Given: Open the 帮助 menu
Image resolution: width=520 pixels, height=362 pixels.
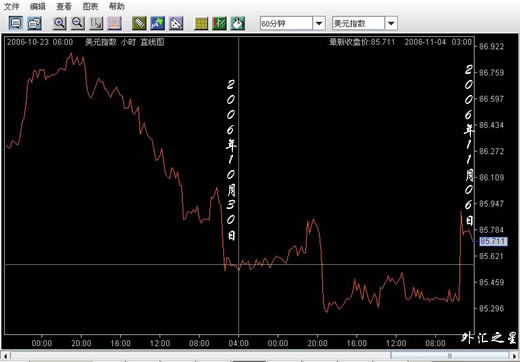Looking at the screenshot, I should pos(117,6).
